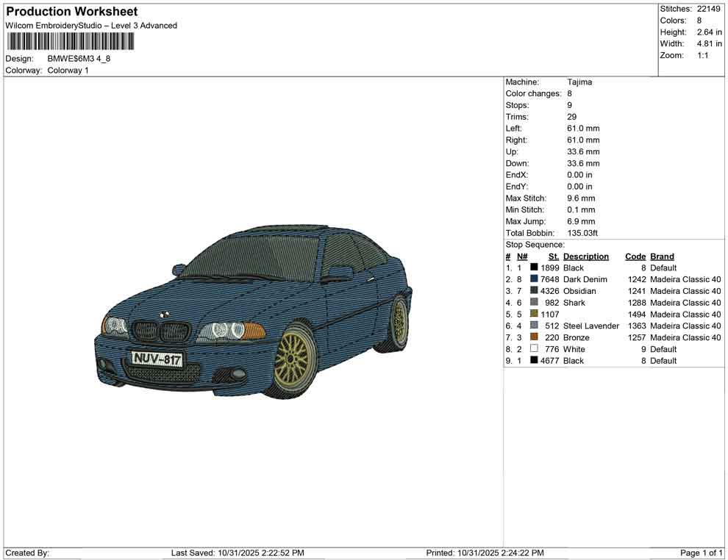Click the Created By field

click(27, 553)
